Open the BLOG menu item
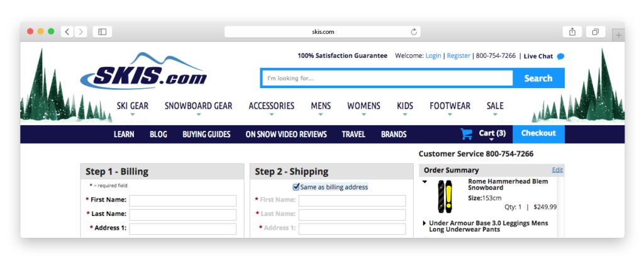Screen dimensions: 644x265 click(x=158, y=134)
